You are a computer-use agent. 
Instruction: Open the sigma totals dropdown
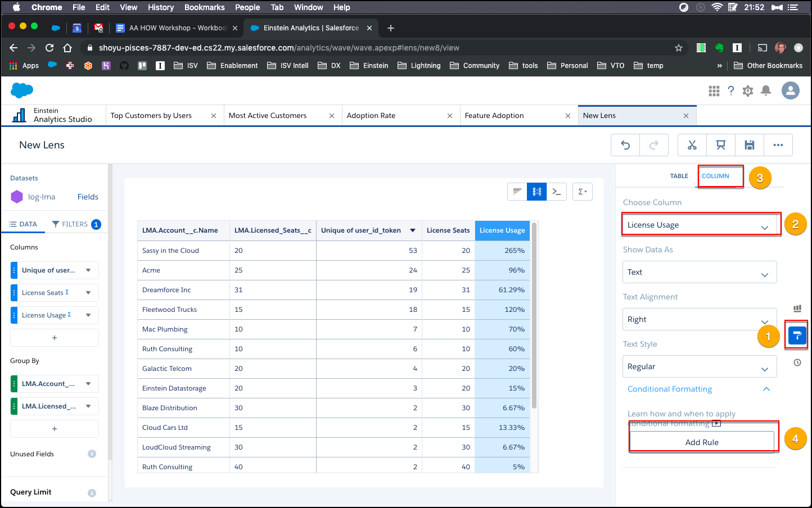point(583,192)
